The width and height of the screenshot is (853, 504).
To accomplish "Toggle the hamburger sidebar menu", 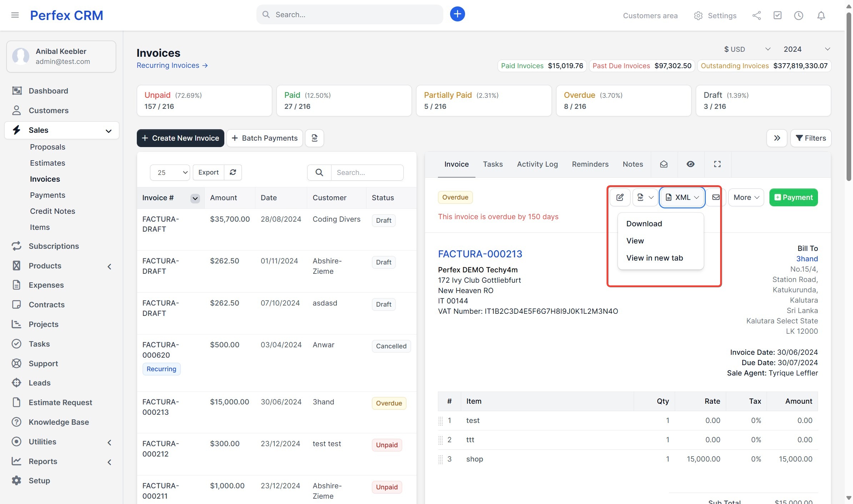I will (15, 15).
